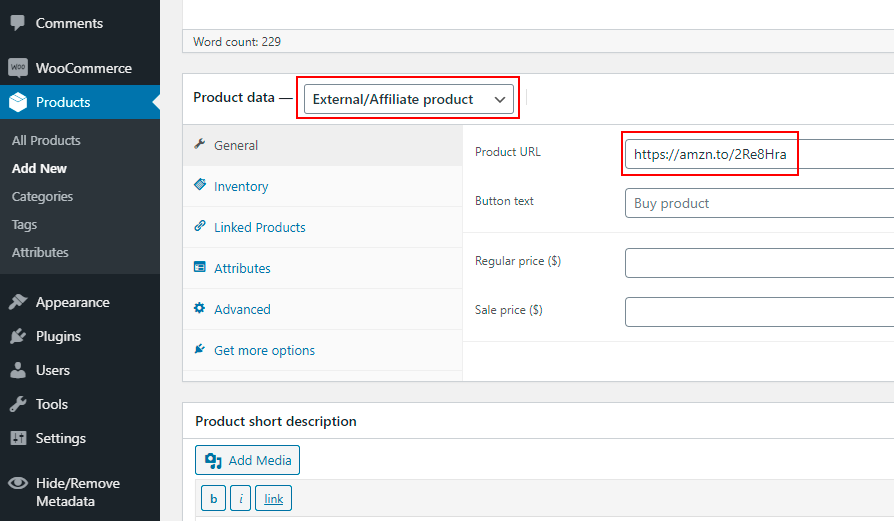Click the bold b editor button
Screen dimensions: 894x521
coord(213,499)
